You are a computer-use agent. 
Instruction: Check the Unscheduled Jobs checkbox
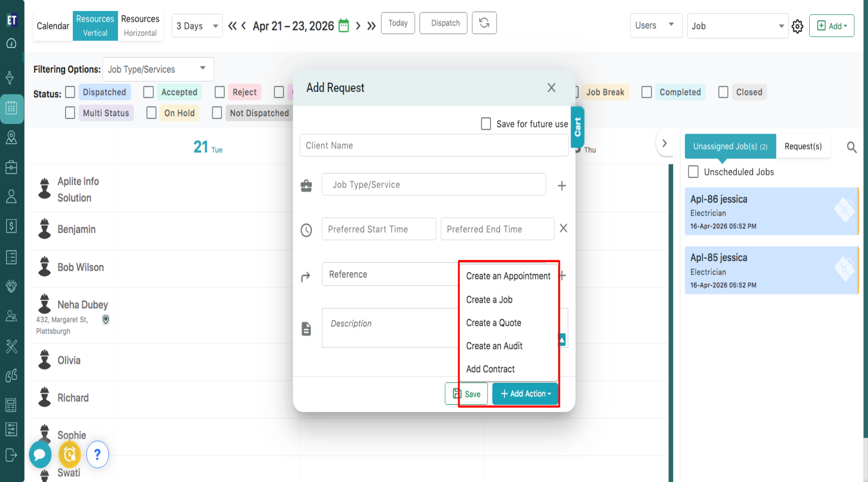(693, 172)
